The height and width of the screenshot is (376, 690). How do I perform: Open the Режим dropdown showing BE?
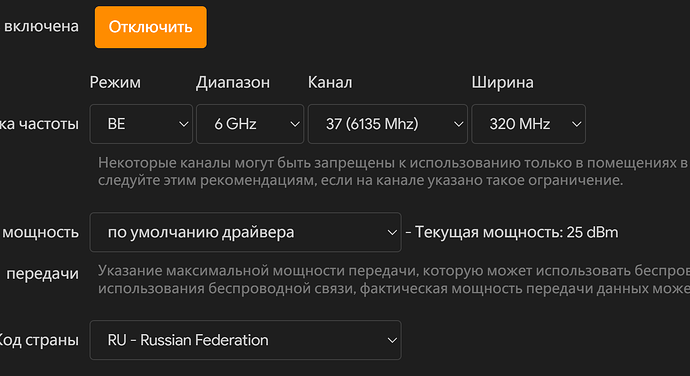pyautogui.click(x=141, y=124)
